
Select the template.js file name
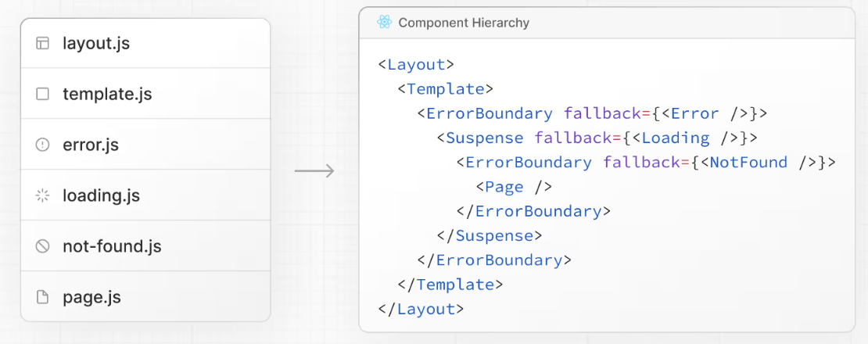(107, 95)
